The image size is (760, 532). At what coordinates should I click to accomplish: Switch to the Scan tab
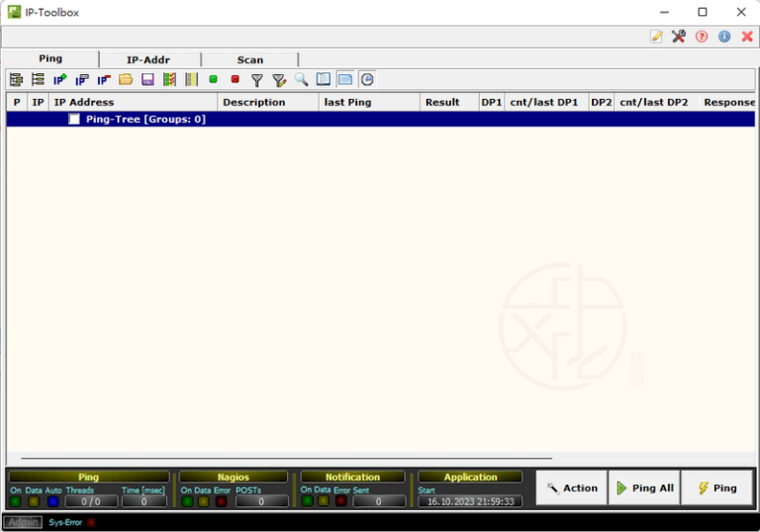[249, 59]
